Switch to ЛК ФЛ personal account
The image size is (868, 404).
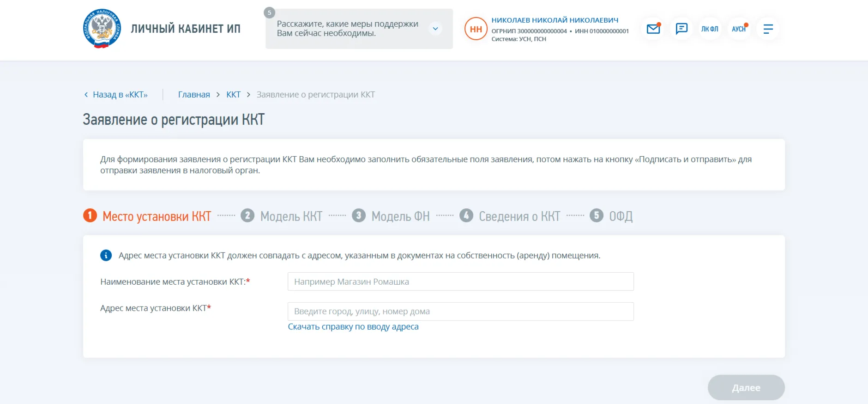[710, 29]
